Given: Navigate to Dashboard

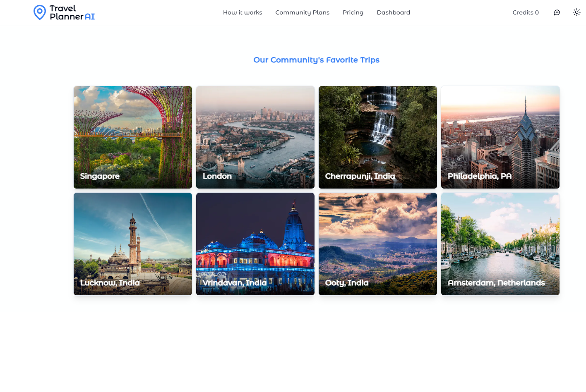Looking at the screenshot, I should click(x=394, y=12).
